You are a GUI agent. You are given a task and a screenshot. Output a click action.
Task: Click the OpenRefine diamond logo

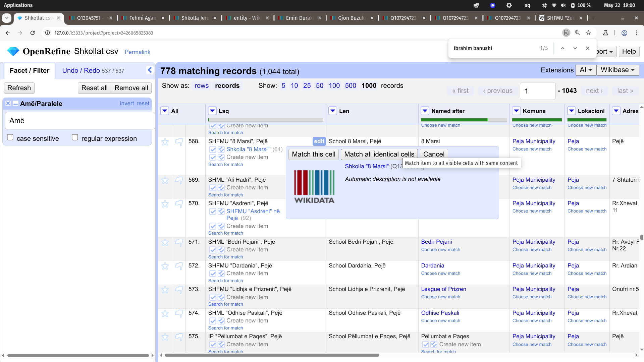pyautogui.click(x=13, y=52)
